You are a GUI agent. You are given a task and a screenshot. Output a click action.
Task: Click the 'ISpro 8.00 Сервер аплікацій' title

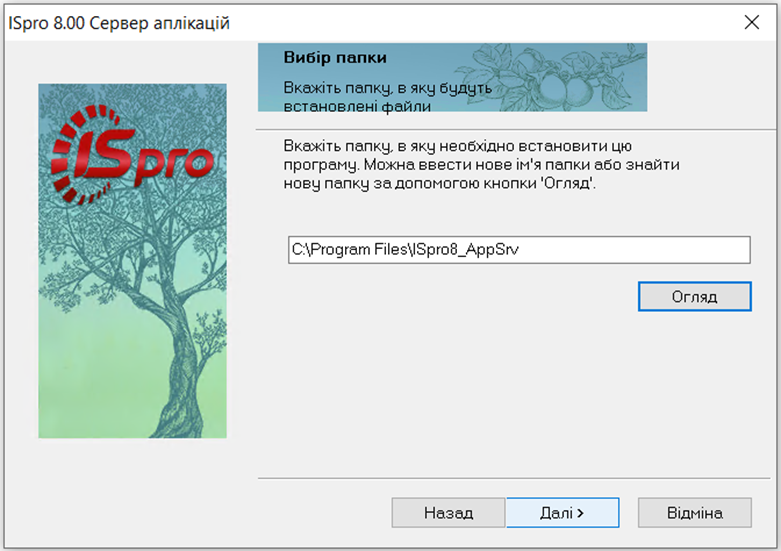pyautogui.click(x=119, y=23)
